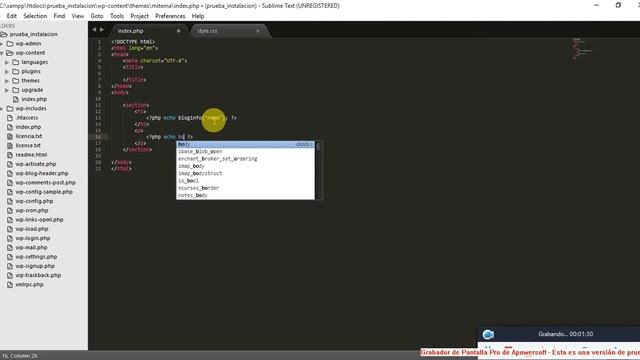The height and width of the screenshot is (360, 640).
Task: Click the wp-admin folder icon
Action: tap(10, 44)
